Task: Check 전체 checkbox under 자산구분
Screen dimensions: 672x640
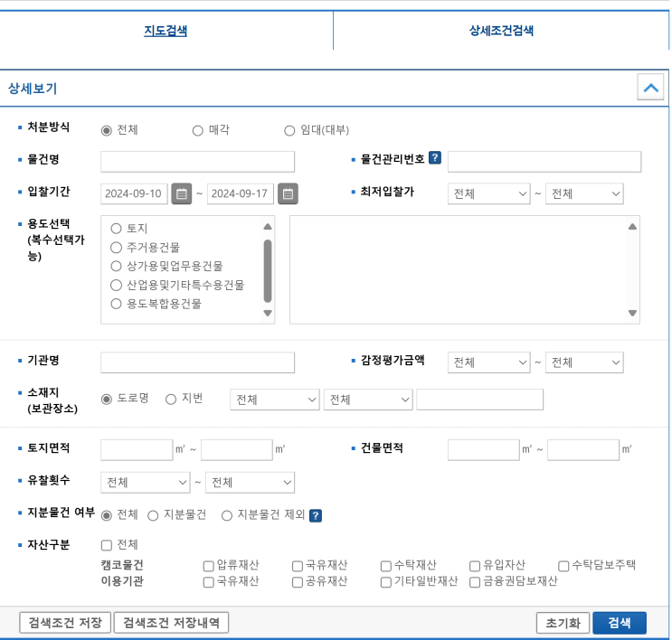Action: 107,545
